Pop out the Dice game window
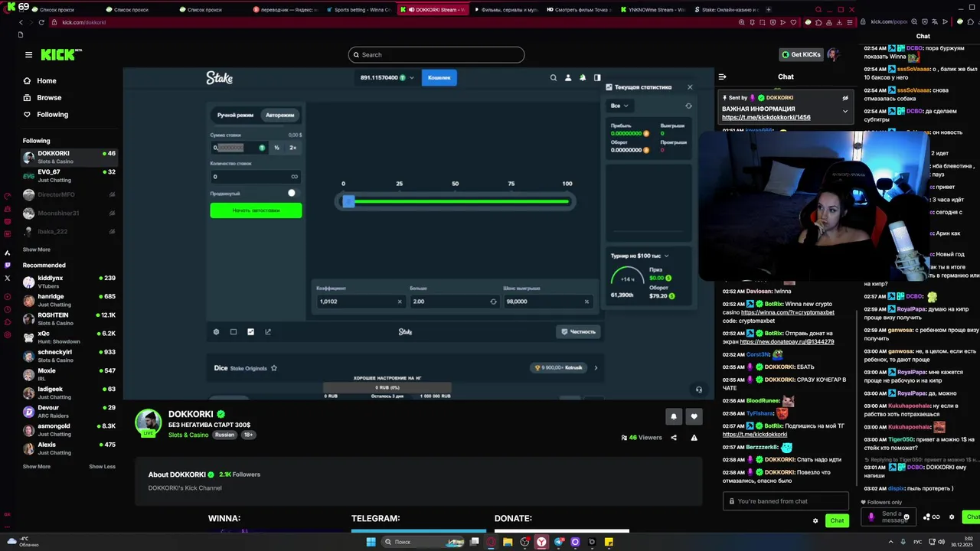The width and height of the screenshot is (980, 551). pyautogui.click(x=268, y=332)
